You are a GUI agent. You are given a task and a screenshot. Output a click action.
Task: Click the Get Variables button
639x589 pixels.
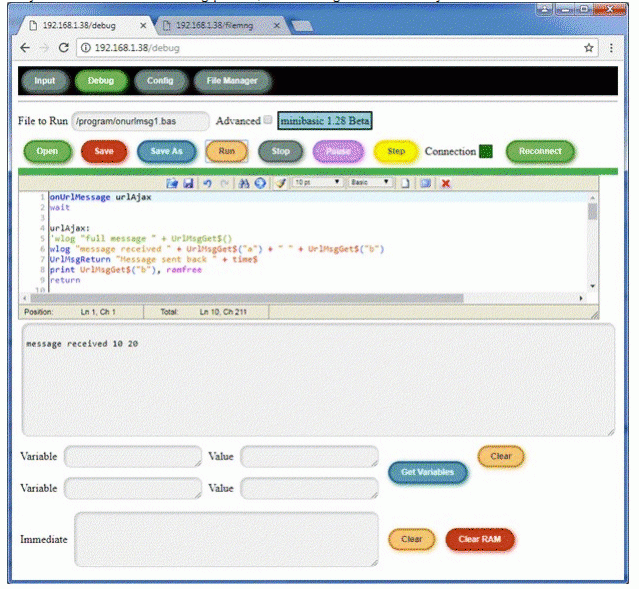[x=427, y=472]
